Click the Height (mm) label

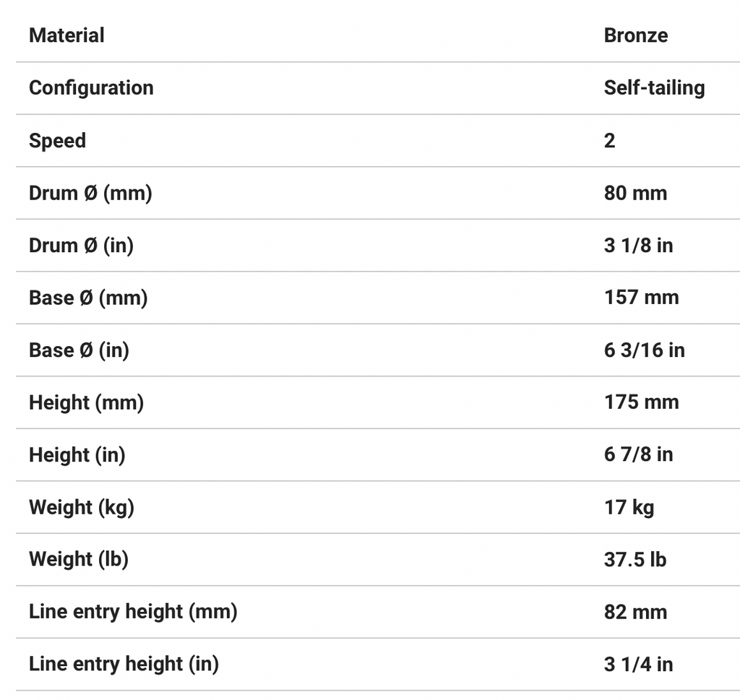(86, 402)
